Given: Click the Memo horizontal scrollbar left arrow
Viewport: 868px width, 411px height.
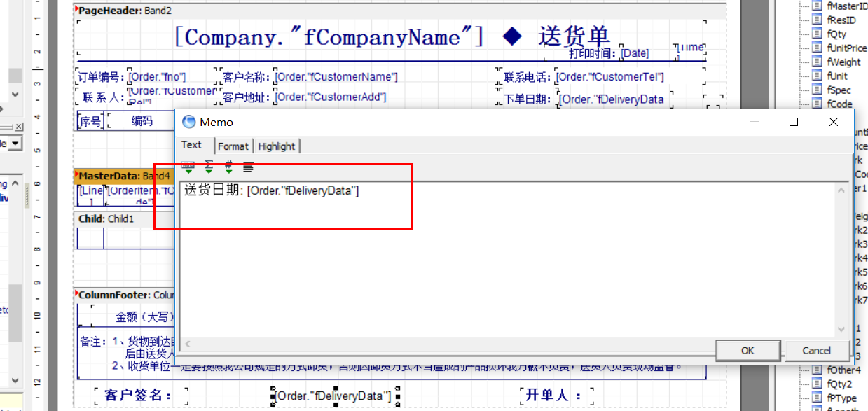Looking at the screenshot, I should point(188,344).
